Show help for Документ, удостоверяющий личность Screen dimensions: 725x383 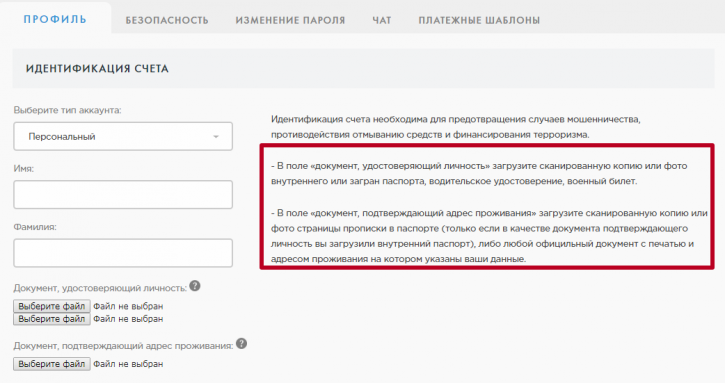coord(195,286)
